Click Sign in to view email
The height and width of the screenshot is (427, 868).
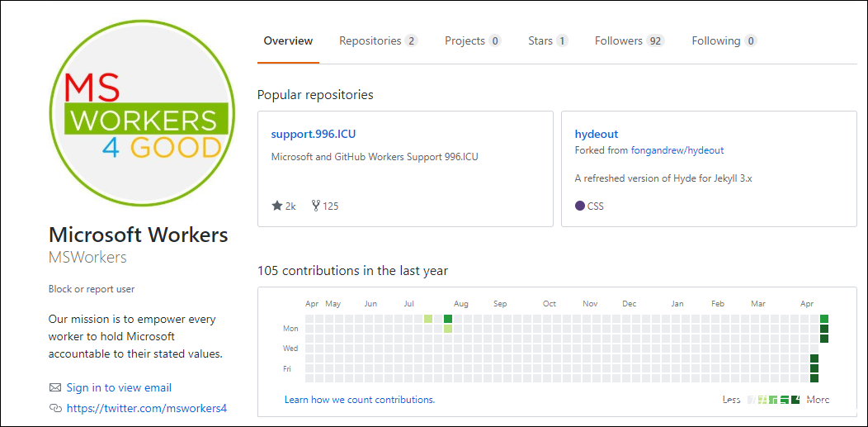tap(119, 387)
